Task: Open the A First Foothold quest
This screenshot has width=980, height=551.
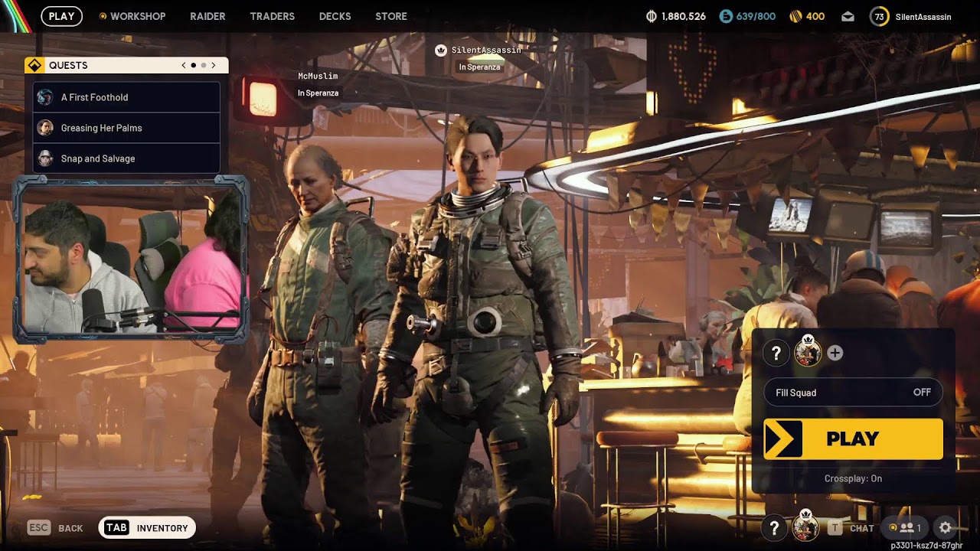Action: (x=126, y=97)
